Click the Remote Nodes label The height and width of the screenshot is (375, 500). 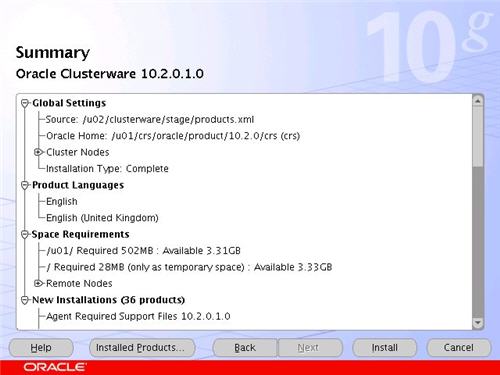pyautogui.click(x=79, y=283)
